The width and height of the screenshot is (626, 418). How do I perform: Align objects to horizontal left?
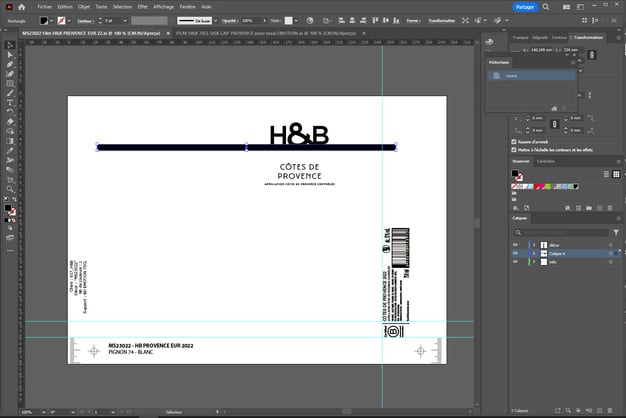tap(341, 21)
